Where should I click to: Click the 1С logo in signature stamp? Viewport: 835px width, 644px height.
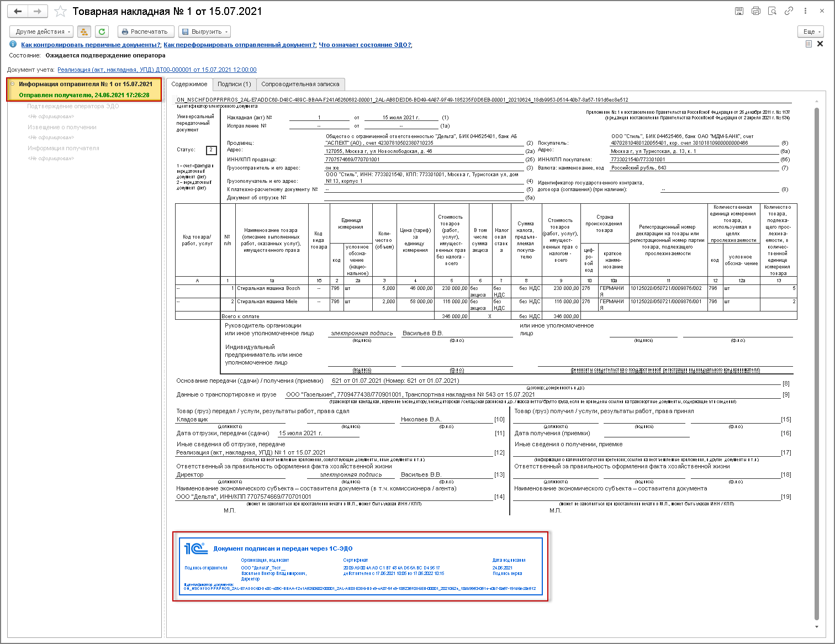(x=195, y=548)
